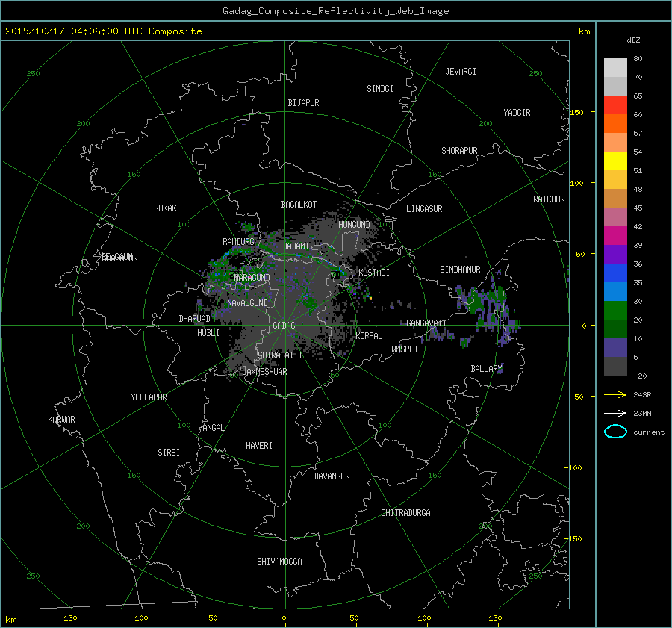Click the KARWAR city label
The image size is (672, 628).
61,419
